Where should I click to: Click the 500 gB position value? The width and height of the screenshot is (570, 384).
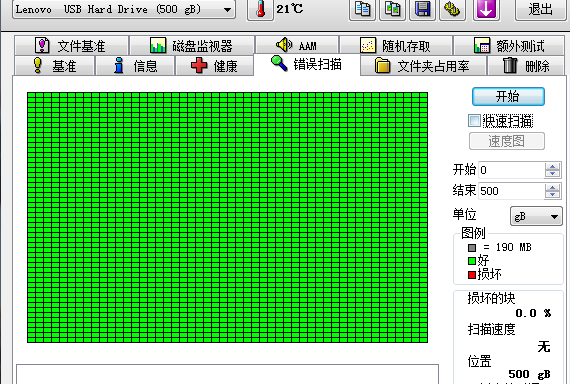[529, 374]
